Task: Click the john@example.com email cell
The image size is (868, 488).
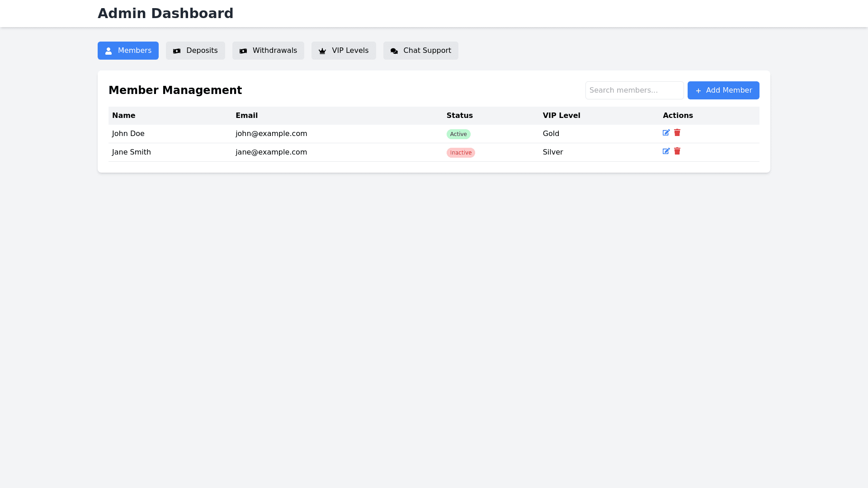Action: (x=271, y=134)
